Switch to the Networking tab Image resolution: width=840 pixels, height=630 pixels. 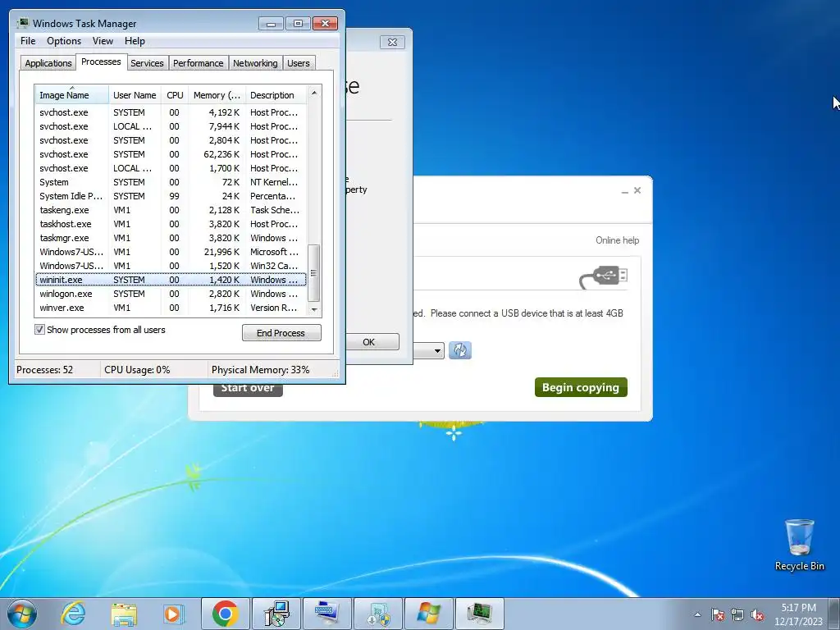pos(256,63)
